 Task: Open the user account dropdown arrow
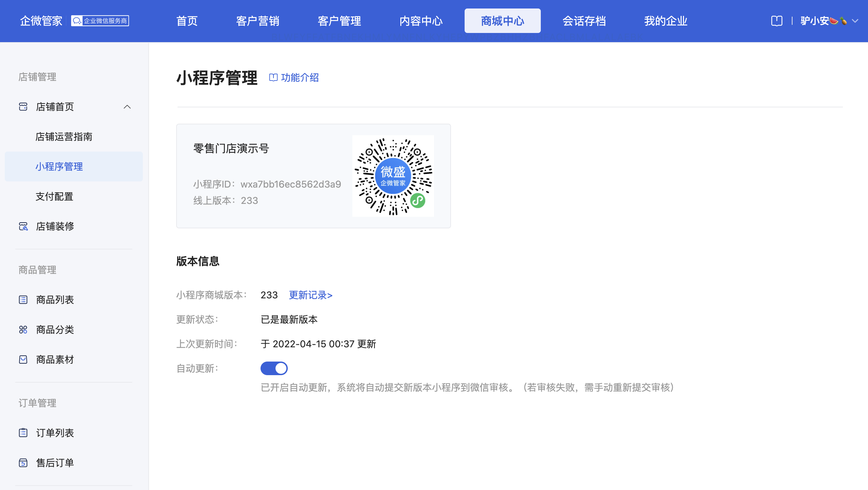855,21
